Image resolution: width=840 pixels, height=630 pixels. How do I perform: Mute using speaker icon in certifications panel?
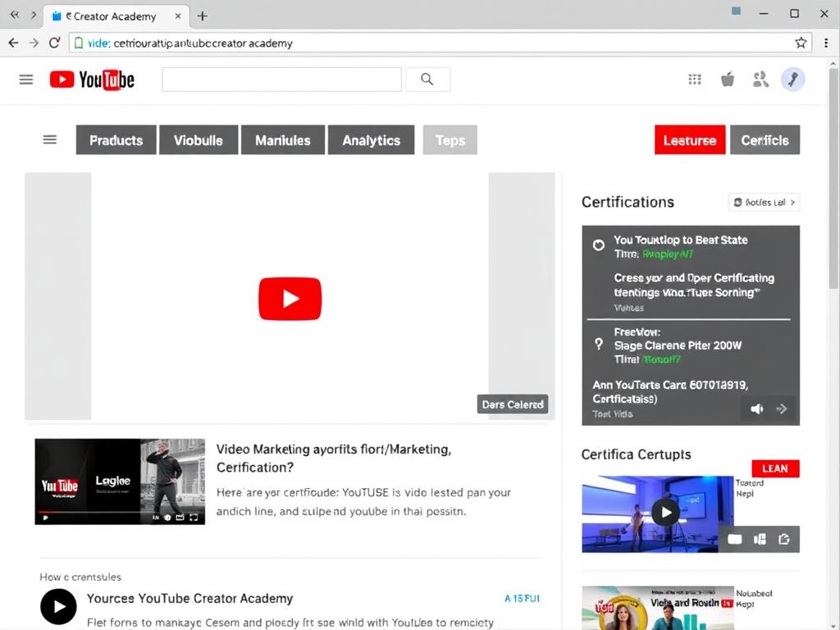pyautogui.click(x=756, y=409)
